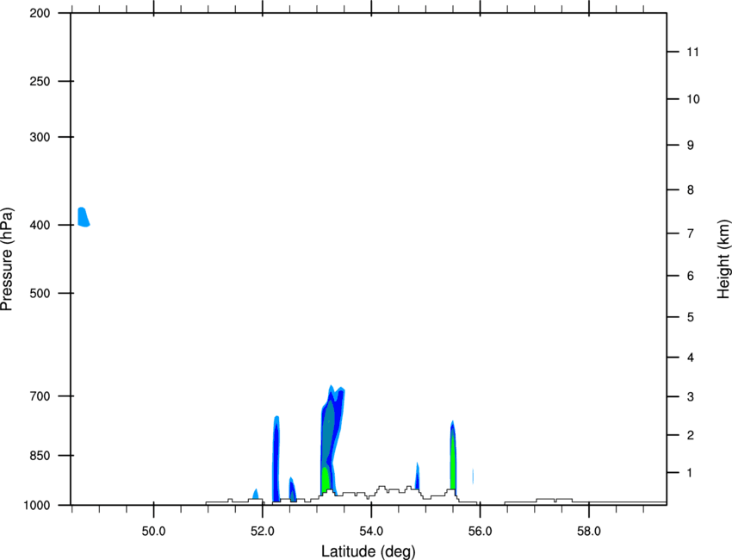Viewport: 732px width, 560px height.
Task: Click the 56.0 latitude tick label
Action: pos(480,532)
